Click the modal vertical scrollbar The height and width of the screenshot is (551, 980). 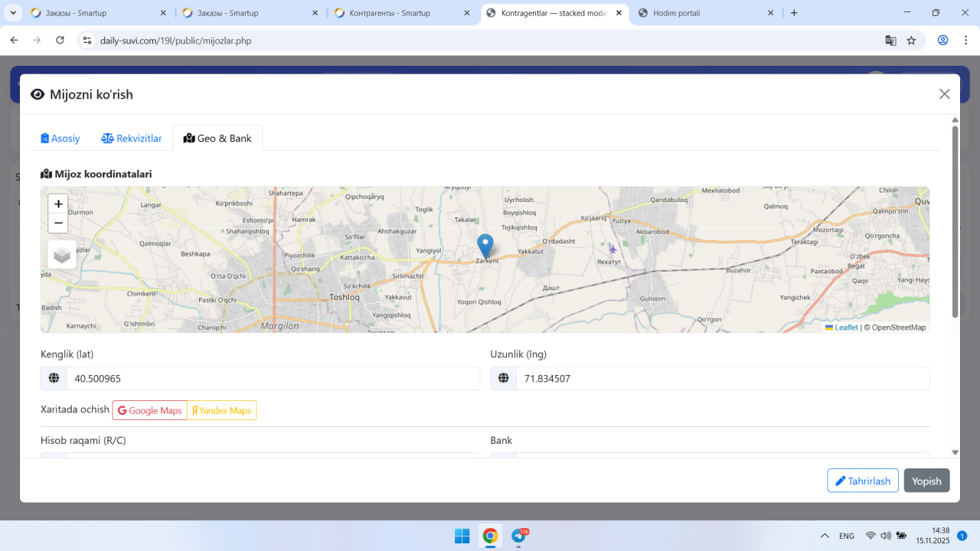(x=955, y=222)
